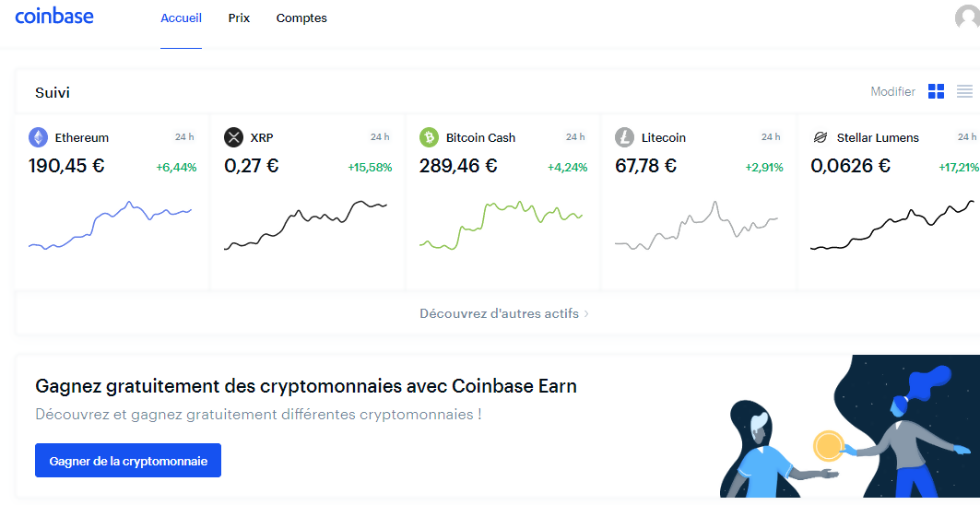Click Modifier to edit watchlist
This screenshot has height=505, width=980.
pos(892,91)
